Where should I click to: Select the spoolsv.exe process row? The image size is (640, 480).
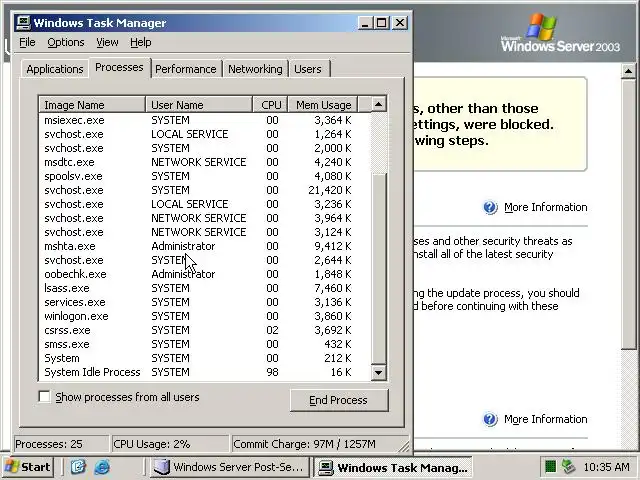[205, 176]
